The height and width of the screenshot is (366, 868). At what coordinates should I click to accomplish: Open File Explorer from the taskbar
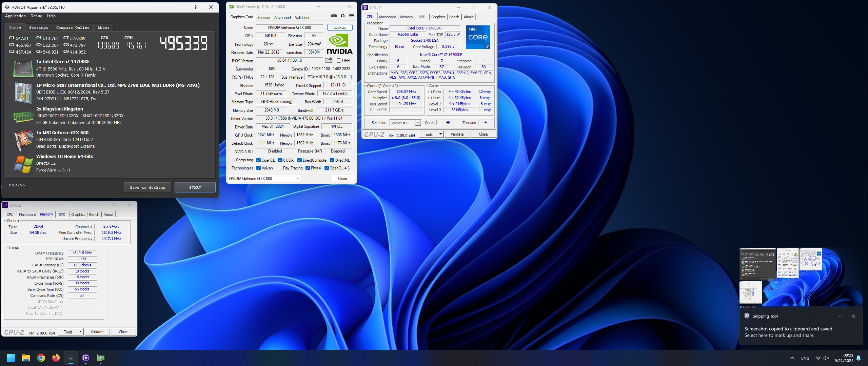(x=26, y=358)
